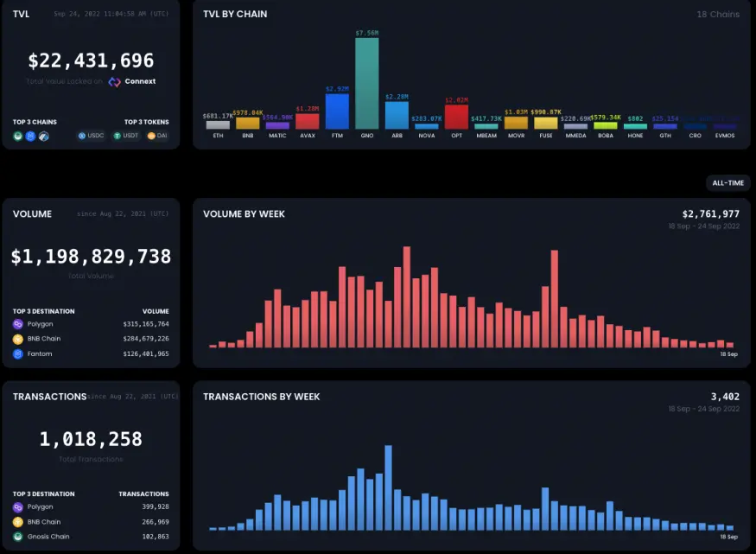Click the weekly transactions value 3,402
756x554 pixels.
[x=725, y=397]
